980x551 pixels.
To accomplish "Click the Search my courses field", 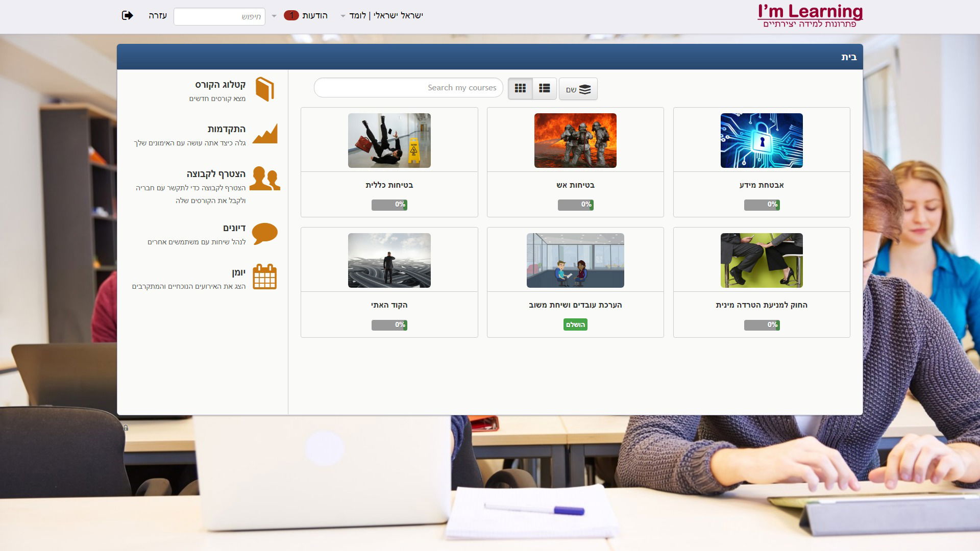I will tap(408, 88).
